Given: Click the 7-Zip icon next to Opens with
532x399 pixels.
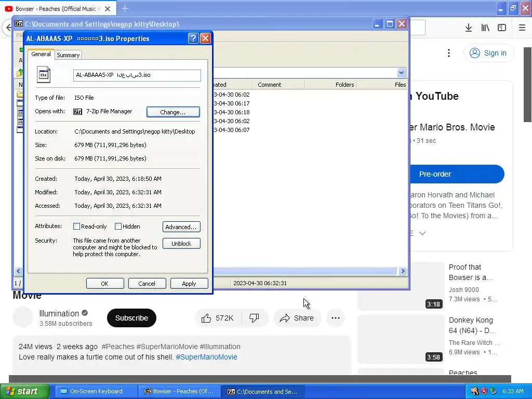Looking at the screenshot, I should click(78, 112).
